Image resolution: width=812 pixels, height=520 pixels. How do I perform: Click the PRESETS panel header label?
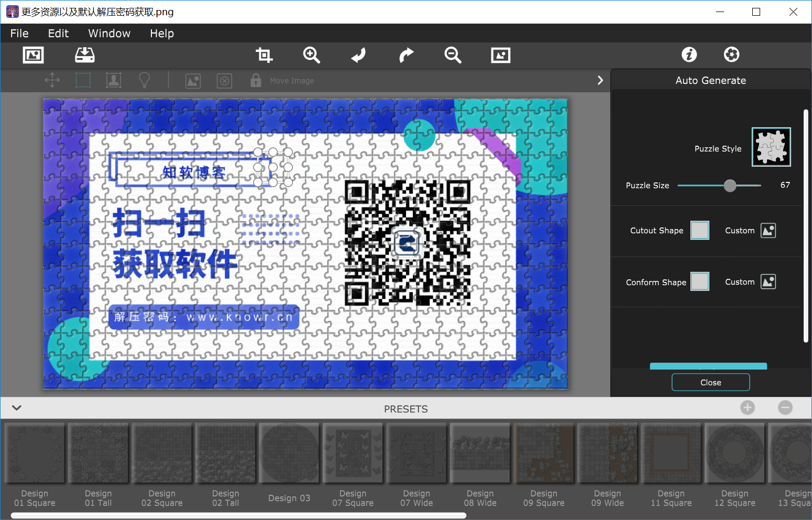[x=406, y=409]
